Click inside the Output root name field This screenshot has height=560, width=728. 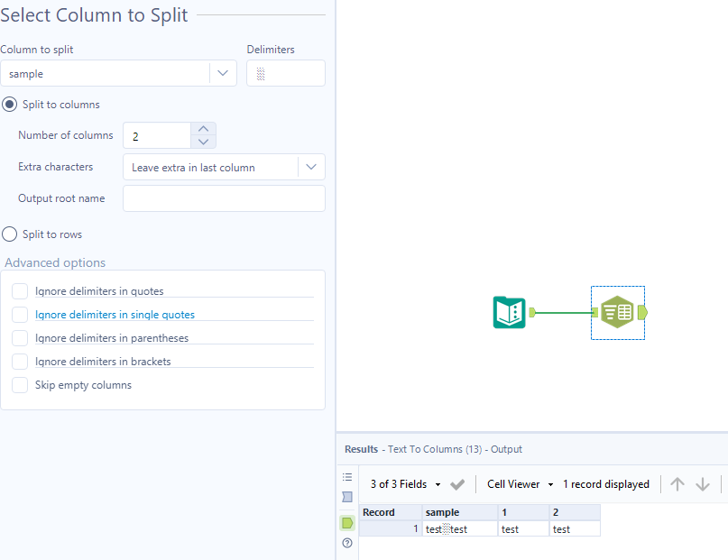pos(224,198)
